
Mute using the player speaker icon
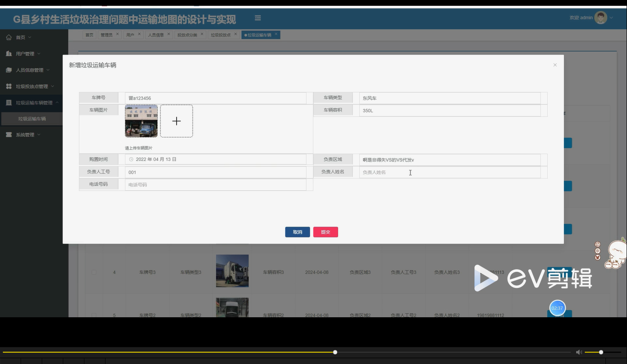point(579,352)
